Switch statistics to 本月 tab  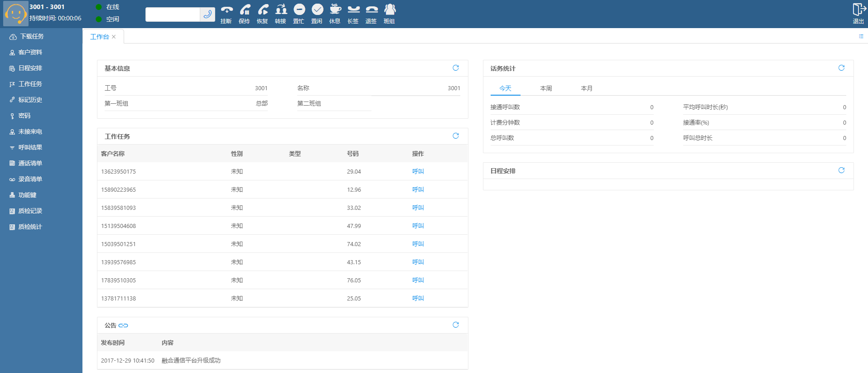587,88
